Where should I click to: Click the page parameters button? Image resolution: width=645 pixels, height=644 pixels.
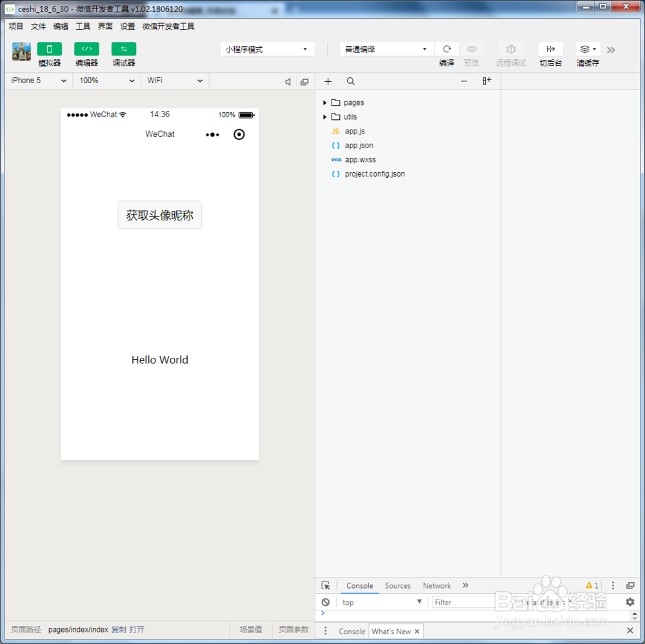[x=293, y=630]
